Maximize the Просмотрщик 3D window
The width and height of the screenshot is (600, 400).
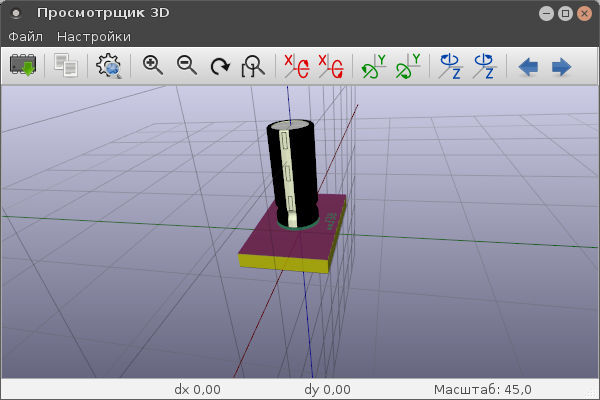point(565,14)
